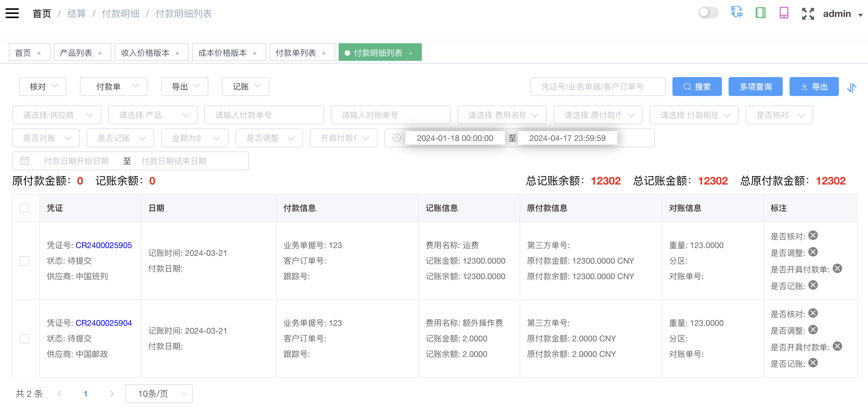Click the 凭证号/业务单据/客户订单号 search field
The image size is (868, 413).
pyautogui.click(x=598, y=87)
